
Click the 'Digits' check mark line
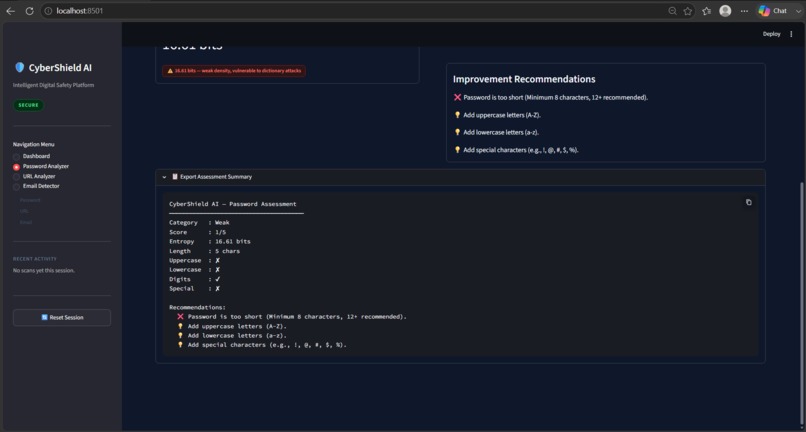(x=195, y=279)
